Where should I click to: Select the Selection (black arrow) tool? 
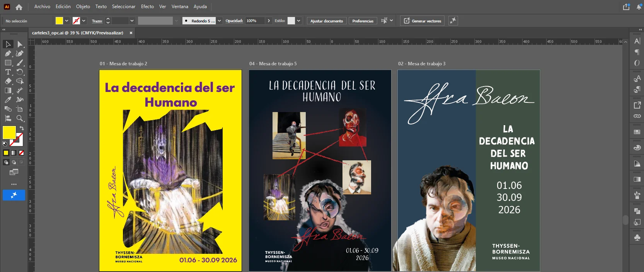pyautogui.click(x=8, y=44)
